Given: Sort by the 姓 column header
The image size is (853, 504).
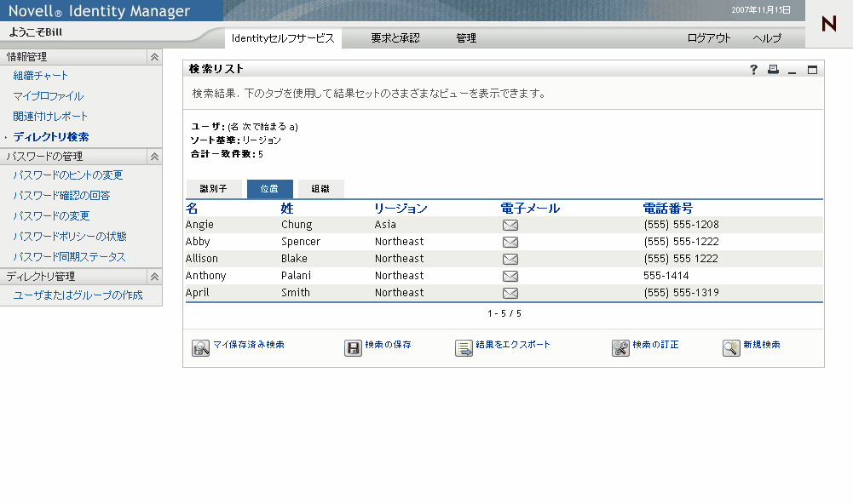Looking at the screenshot, I should 287,209.
